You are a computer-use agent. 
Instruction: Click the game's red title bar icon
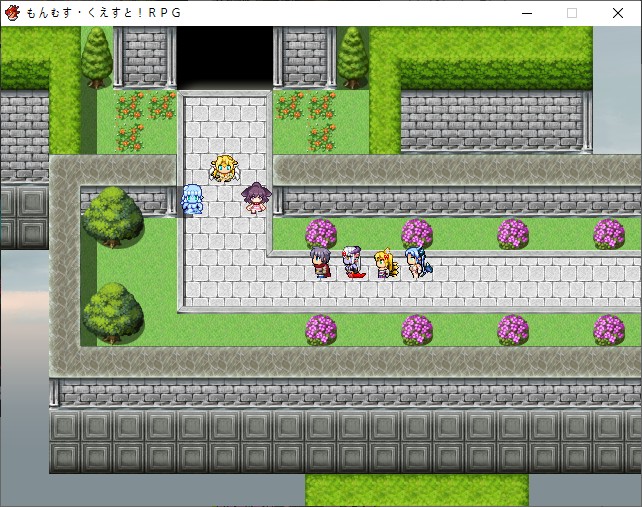tap(12, 13)
